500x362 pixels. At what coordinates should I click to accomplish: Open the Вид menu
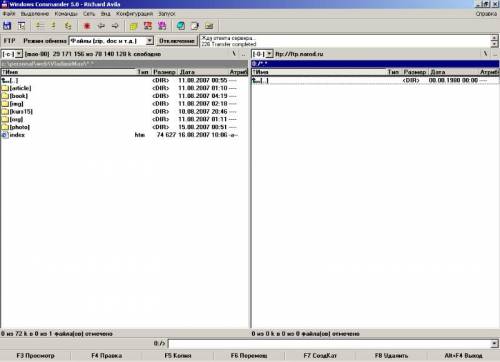[105, 14]
